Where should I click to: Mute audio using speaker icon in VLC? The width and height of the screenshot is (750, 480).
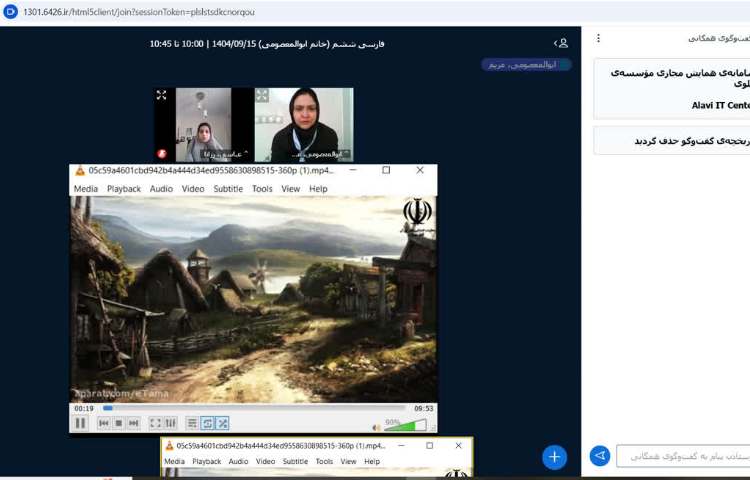[376, 427]
